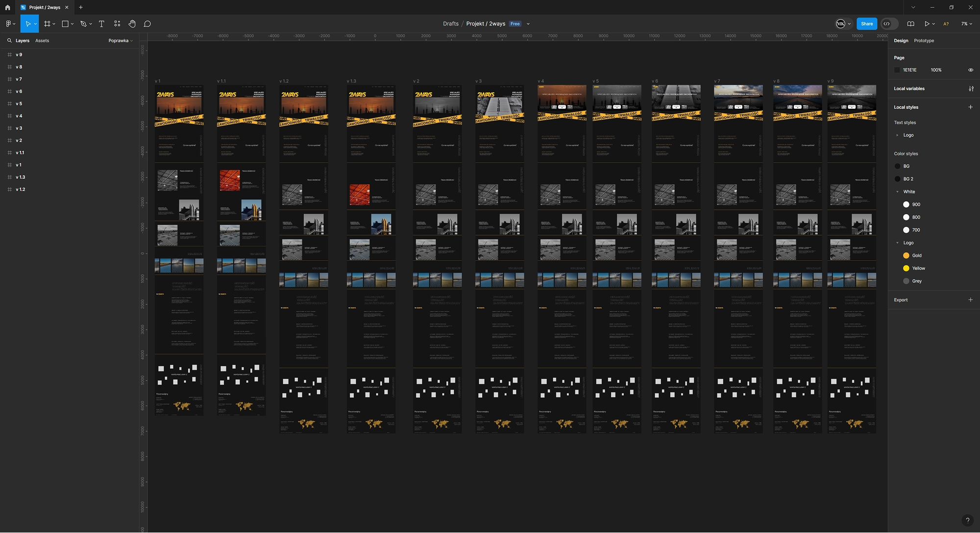Select the Projekt / 2ways file tab
The image size is (980, 533).
45,7
